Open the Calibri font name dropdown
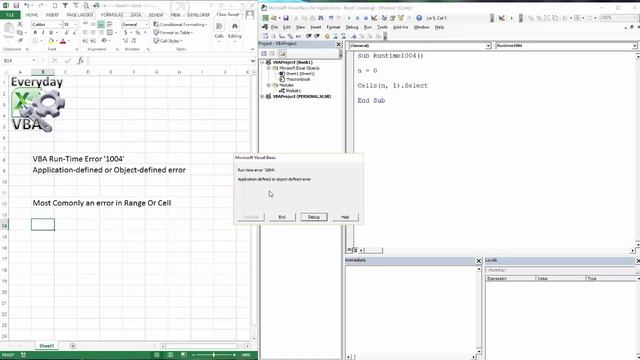This screenshot has height=360, width=640. click(60, 24)
